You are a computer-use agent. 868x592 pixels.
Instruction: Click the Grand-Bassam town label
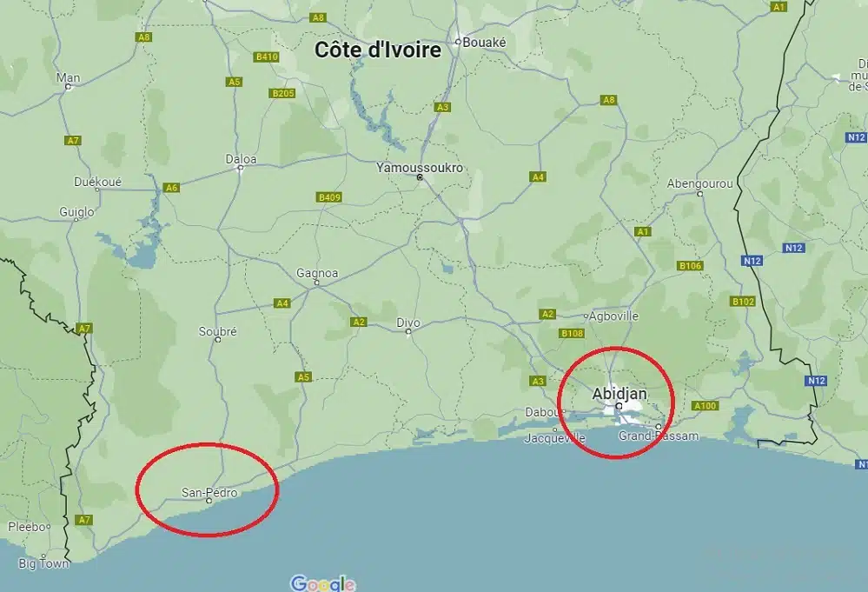(659, 436)
